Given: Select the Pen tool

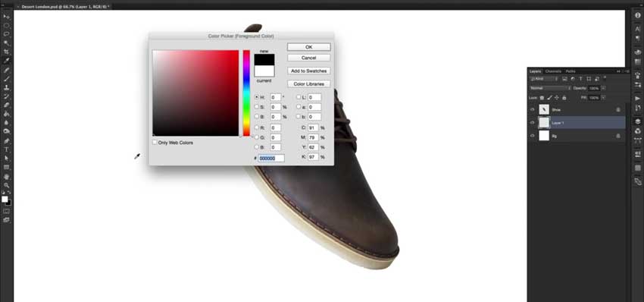Looking at the screenshot, I should click(x=7, y=140).
